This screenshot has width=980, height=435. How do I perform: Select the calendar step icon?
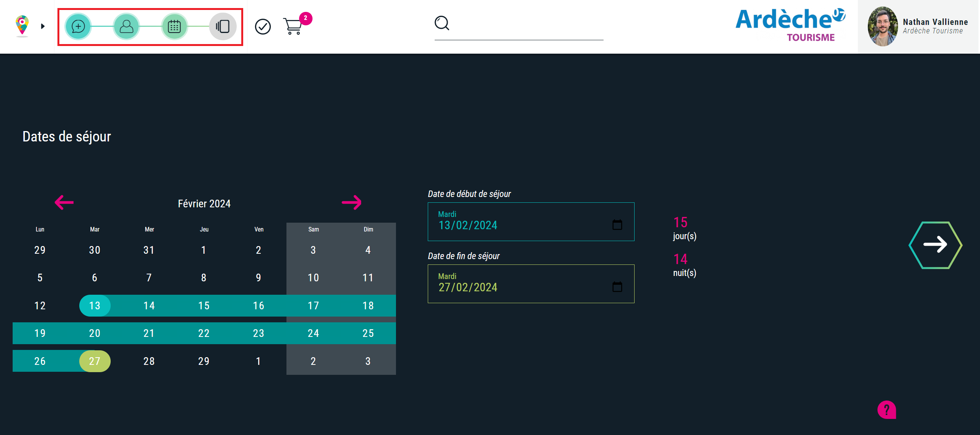174,26
